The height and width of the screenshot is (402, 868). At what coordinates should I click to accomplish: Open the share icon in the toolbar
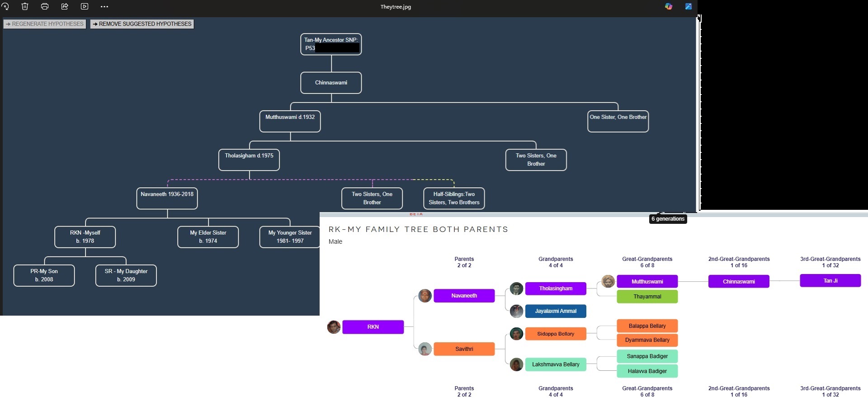coord(65,6)
